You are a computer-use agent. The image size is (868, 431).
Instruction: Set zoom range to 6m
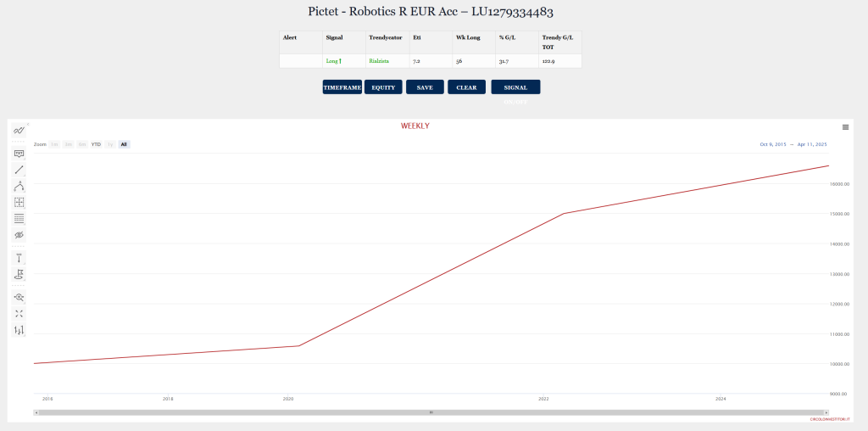(x=82, y=144)
